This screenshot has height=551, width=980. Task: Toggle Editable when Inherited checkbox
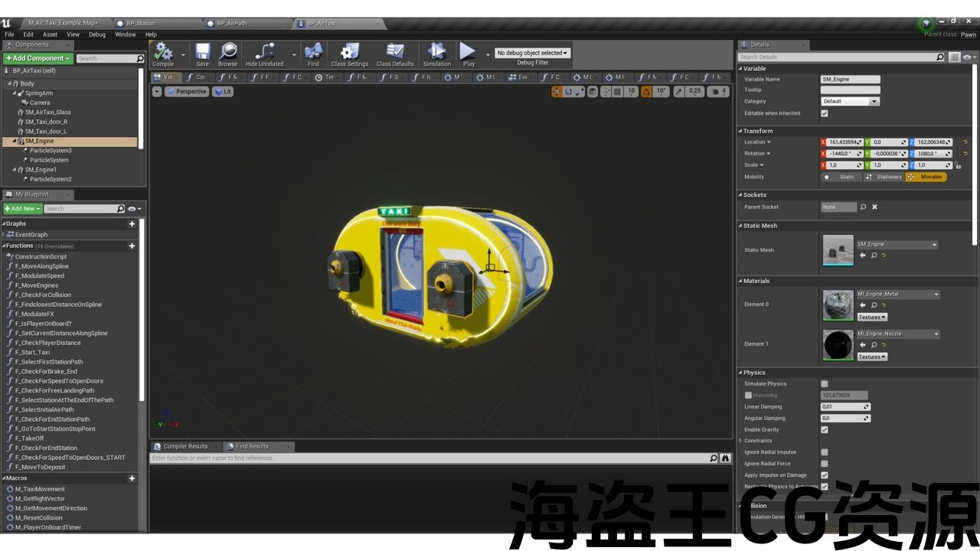(825, 113)
